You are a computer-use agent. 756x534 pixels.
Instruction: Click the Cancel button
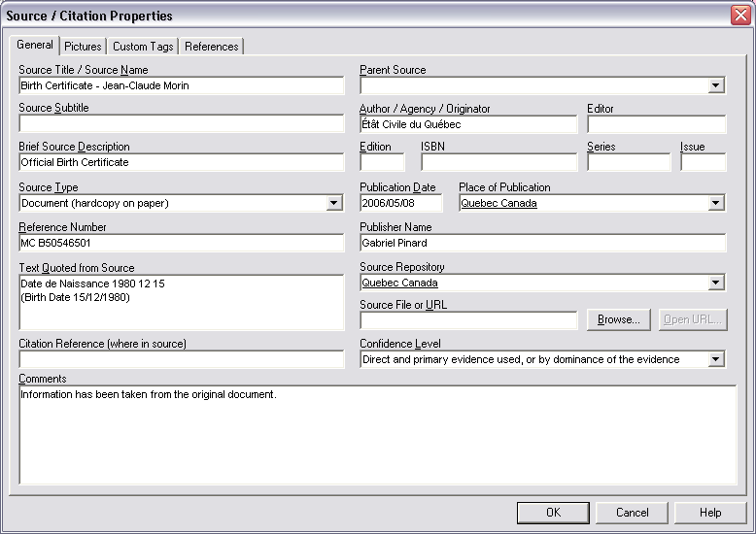coord(632,513)
